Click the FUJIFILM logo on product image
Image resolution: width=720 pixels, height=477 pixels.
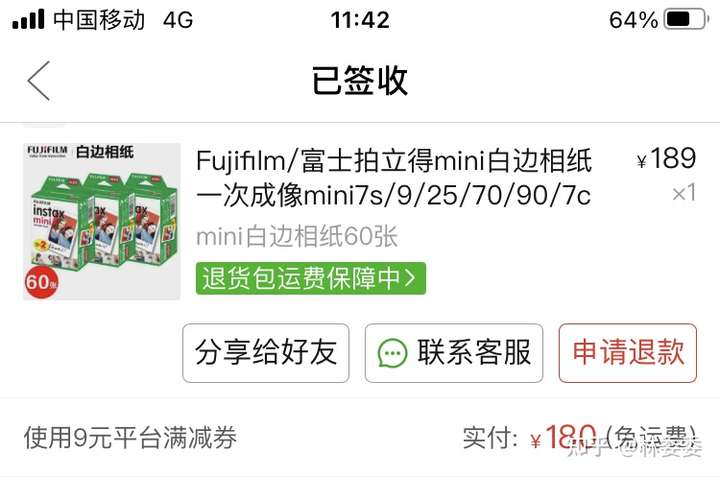point(47,152)
